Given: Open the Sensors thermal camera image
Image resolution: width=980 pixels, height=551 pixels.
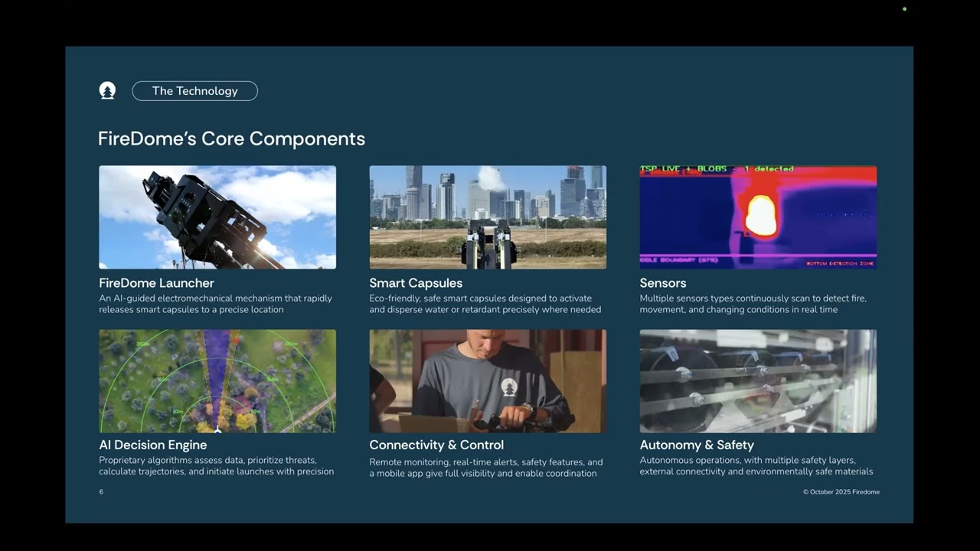Looking at the screenshot, I should tap(758, 217).
